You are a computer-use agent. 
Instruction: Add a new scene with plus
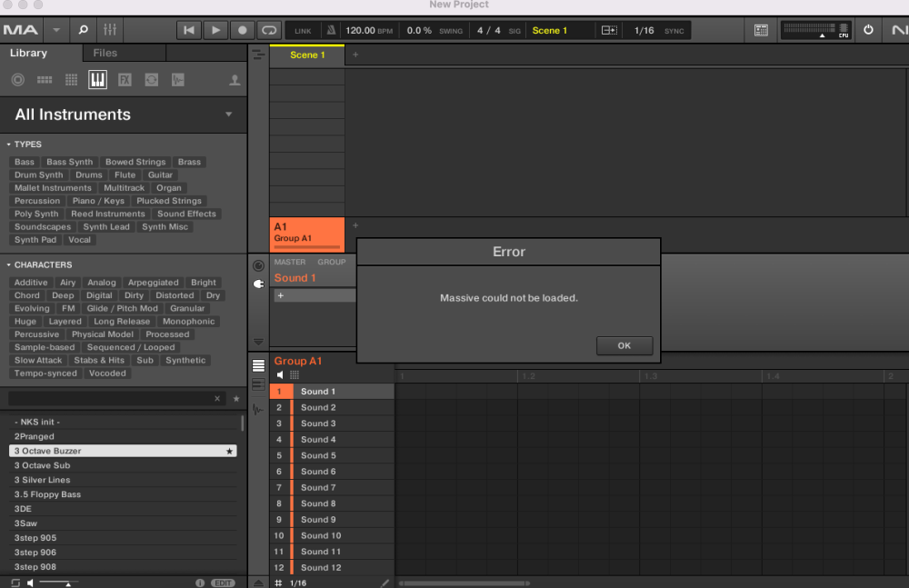355,55
